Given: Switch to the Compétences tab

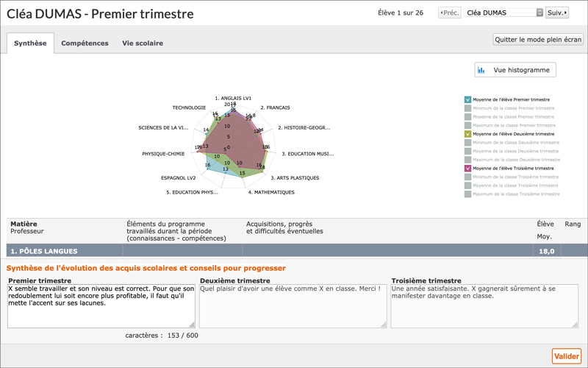Looking at the screenshot, I should [x=85, y=43].
